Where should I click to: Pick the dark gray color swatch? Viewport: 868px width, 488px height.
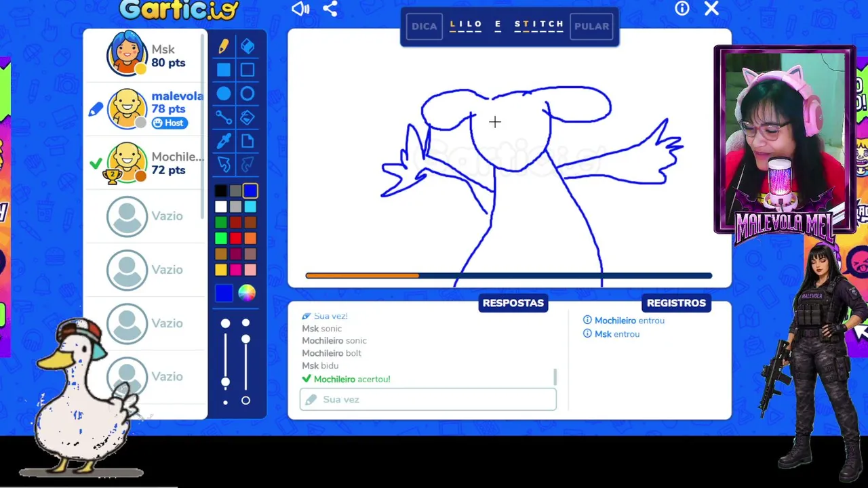coord(235,192)
